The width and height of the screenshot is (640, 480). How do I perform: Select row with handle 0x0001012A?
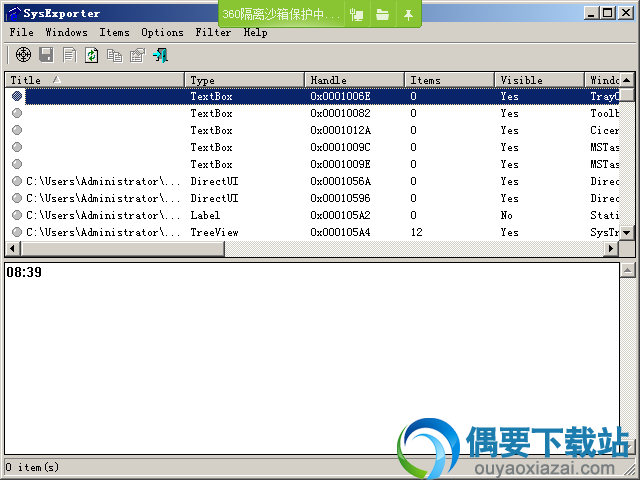tap(312, 130)
